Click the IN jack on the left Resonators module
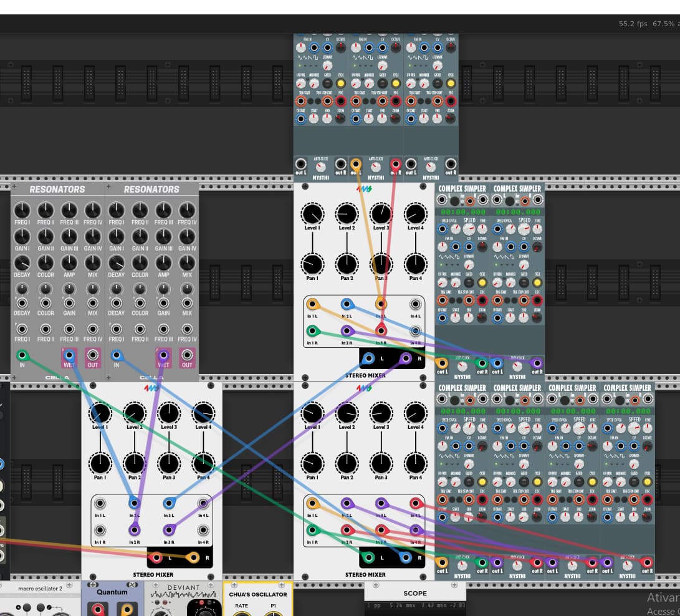 (22, 356)
